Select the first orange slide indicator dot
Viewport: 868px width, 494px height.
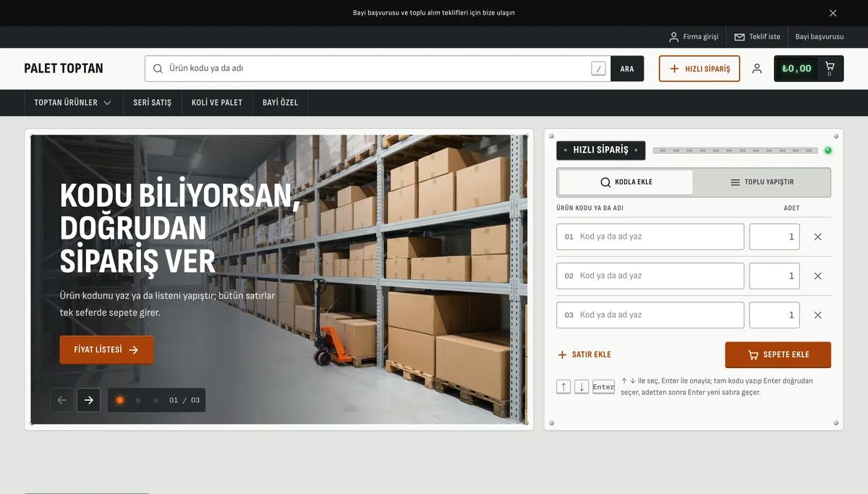(120, 400)
